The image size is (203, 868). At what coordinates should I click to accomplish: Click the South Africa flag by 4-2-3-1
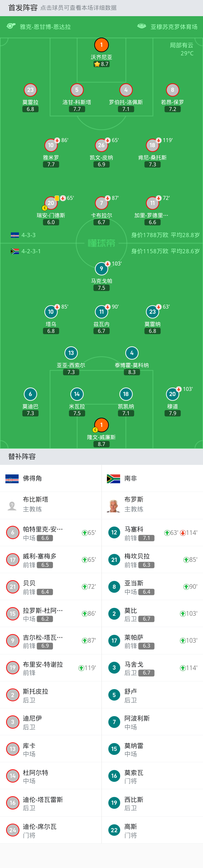pyautogui.click(x=15, y=251)
